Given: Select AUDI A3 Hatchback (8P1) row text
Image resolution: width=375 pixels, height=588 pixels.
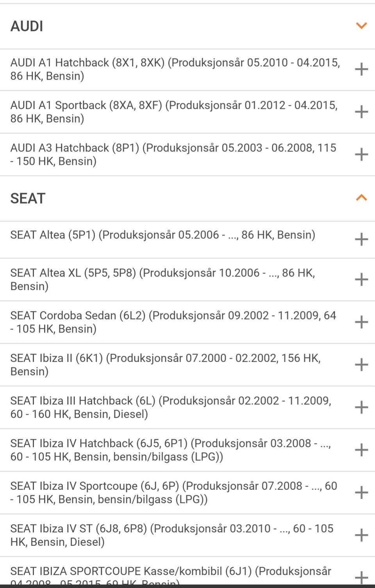Looking at the screenshot, I should click(x=173, y=154).
